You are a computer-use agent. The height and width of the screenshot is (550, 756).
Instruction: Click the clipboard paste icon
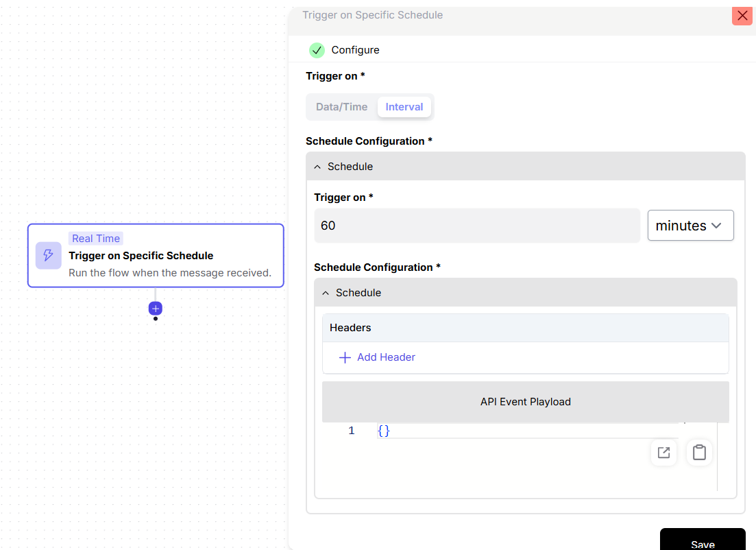pyautogui.click(x=699, y=453)
